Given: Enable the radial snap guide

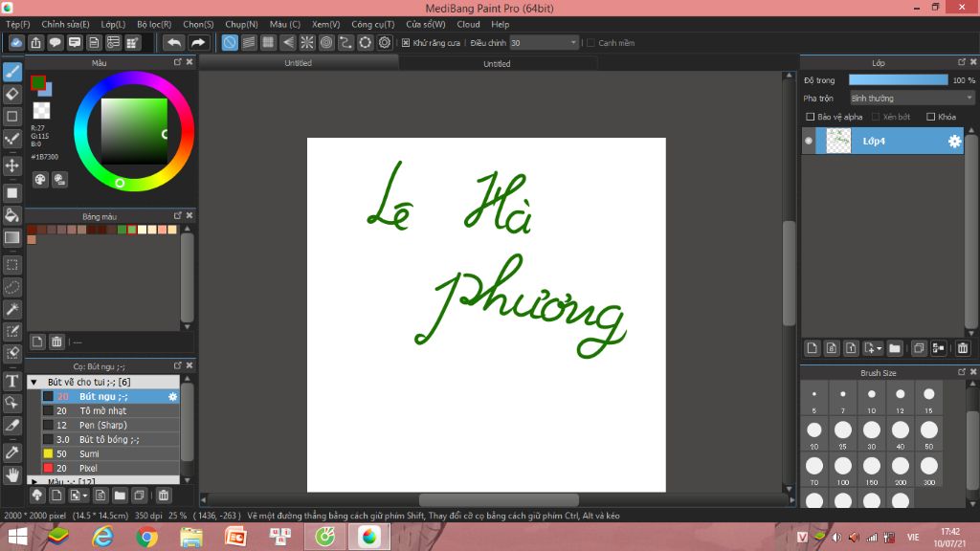Looking at the screenshot, I should [x=307, y=42].
